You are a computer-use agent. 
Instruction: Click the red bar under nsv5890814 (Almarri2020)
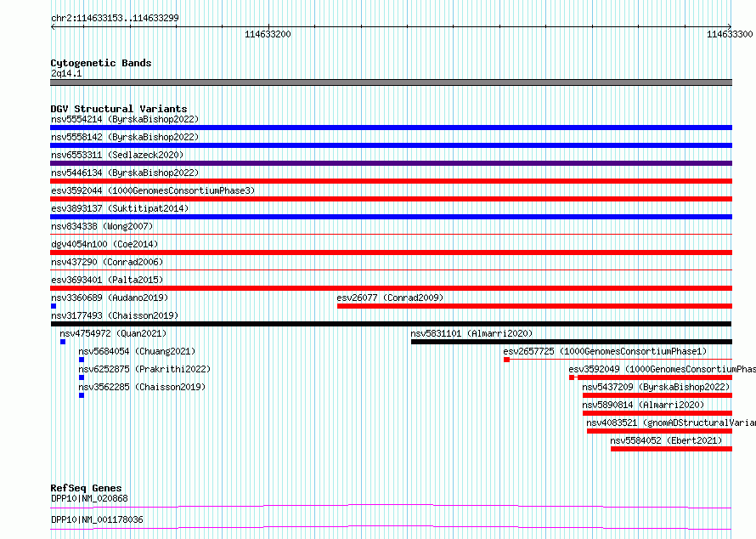click(657, 413)
